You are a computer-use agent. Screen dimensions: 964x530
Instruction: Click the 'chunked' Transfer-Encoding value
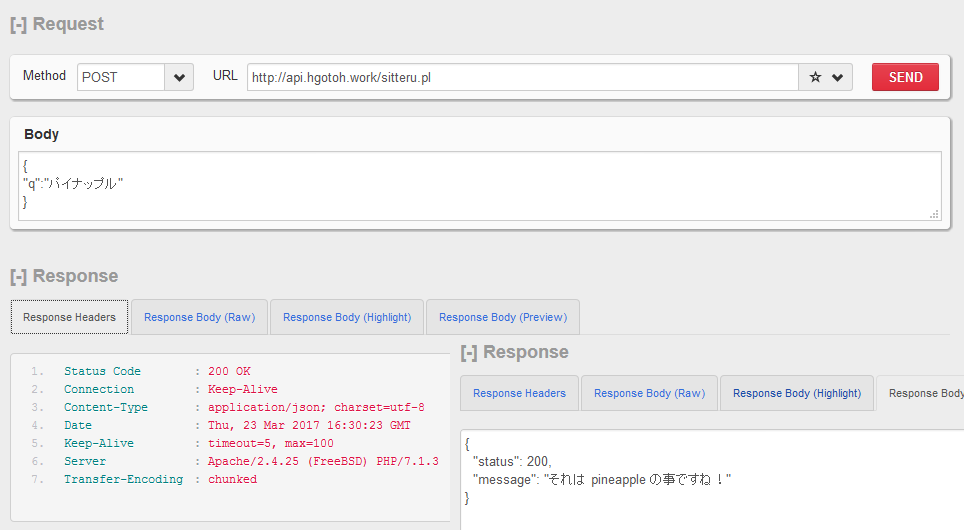[232, 479]
